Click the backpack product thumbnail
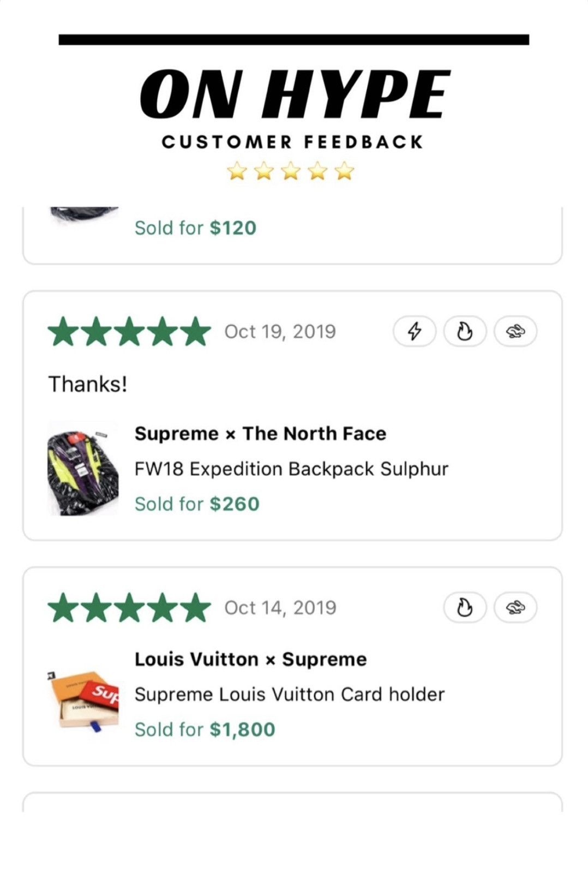 83,469
